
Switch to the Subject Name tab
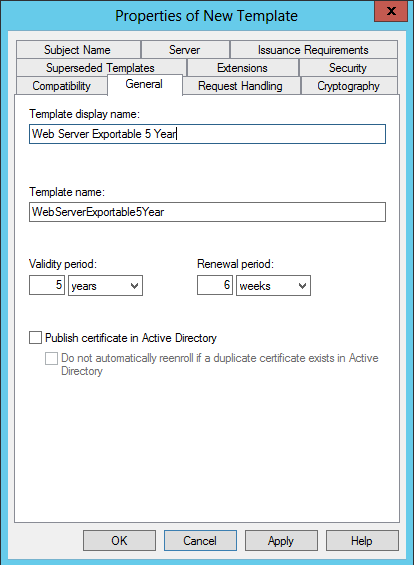click(x=78, y=50)
